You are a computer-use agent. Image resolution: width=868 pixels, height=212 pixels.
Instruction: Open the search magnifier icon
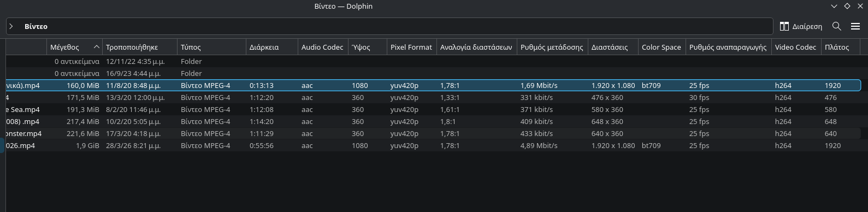[836, 26]
